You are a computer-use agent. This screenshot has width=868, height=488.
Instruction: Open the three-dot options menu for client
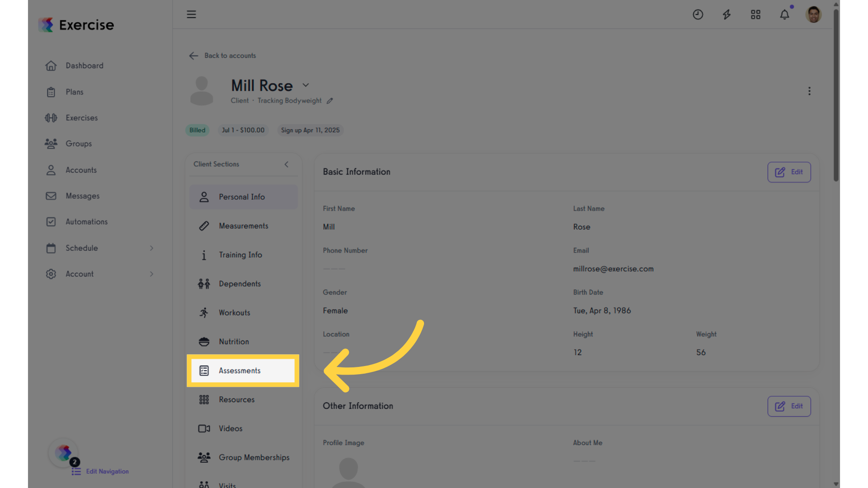809,91
